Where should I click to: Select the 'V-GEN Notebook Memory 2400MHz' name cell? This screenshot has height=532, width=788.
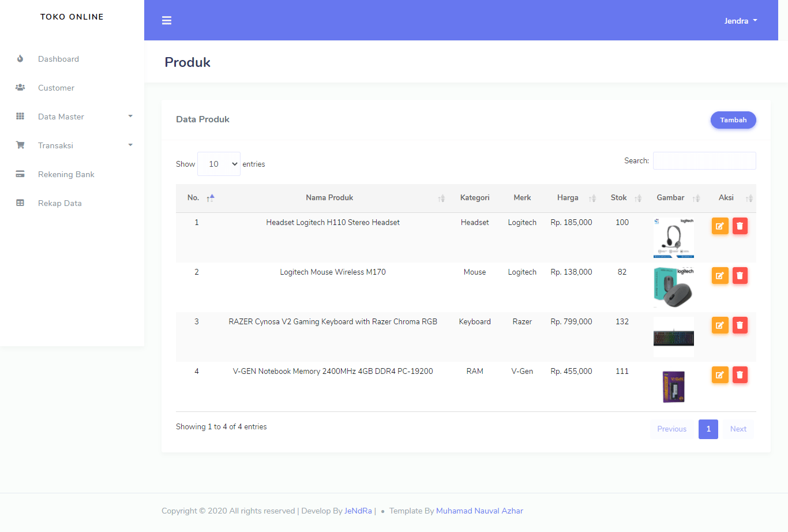point(333,371)
